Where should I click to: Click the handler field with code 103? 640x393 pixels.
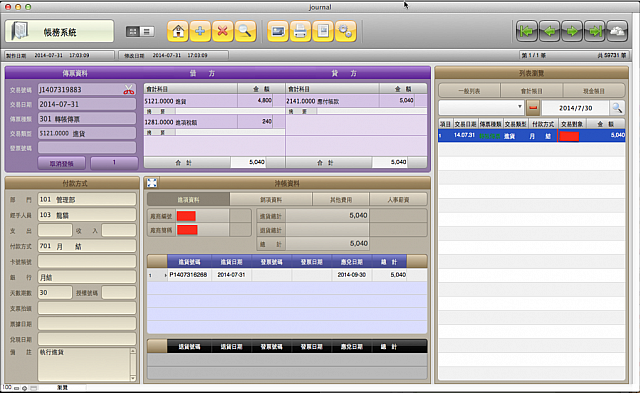pos(87,215)
